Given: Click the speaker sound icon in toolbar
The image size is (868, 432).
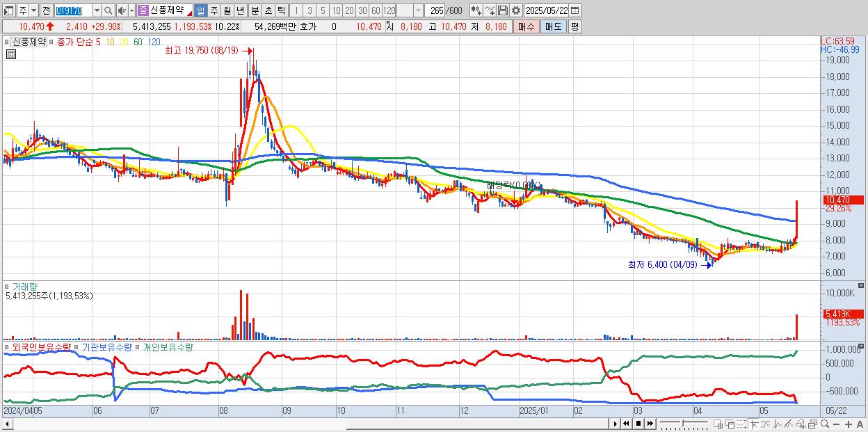Looking at the screenshot, I should tap(121, 10).
